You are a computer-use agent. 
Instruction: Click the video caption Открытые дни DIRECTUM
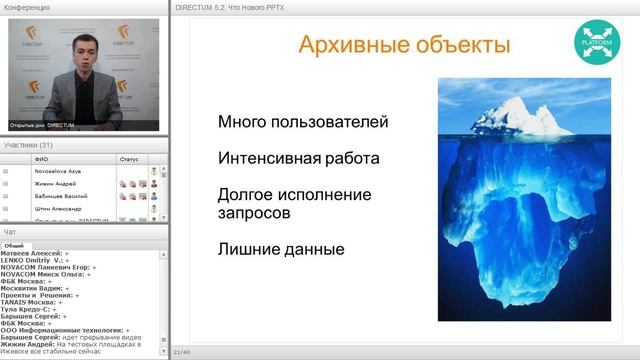pyautogui.click(x=42, y=125)
